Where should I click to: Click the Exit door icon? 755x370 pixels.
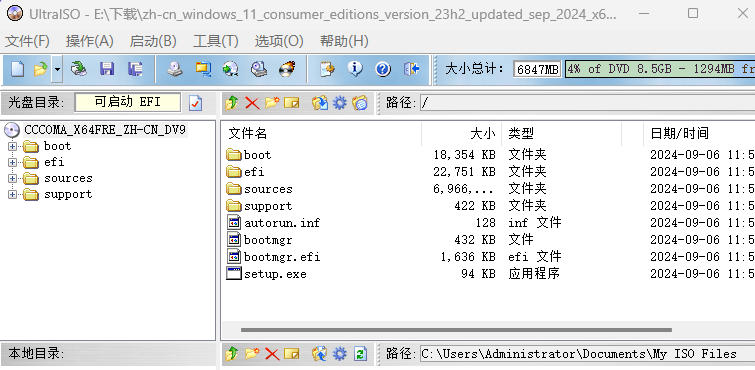tap(412, 69)
